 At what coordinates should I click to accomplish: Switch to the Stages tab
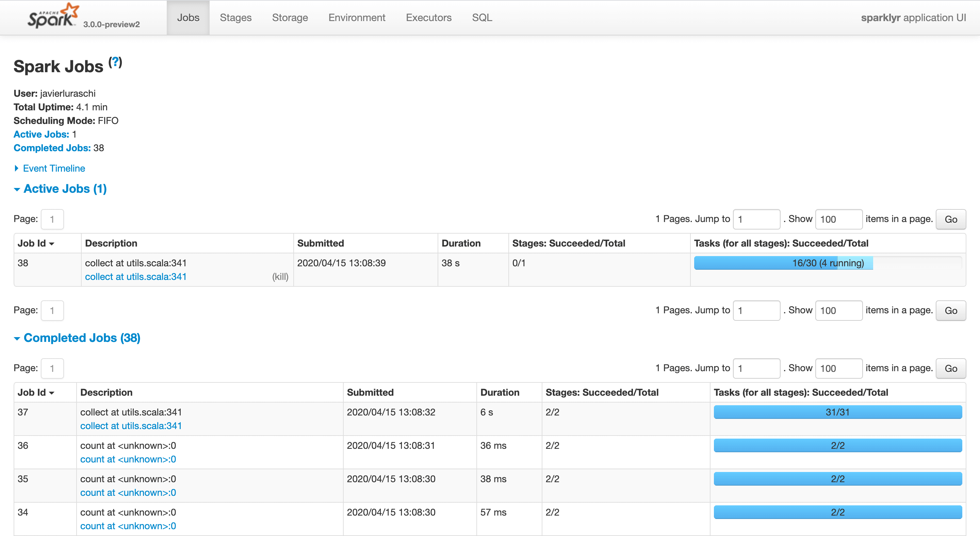(235, 17)
